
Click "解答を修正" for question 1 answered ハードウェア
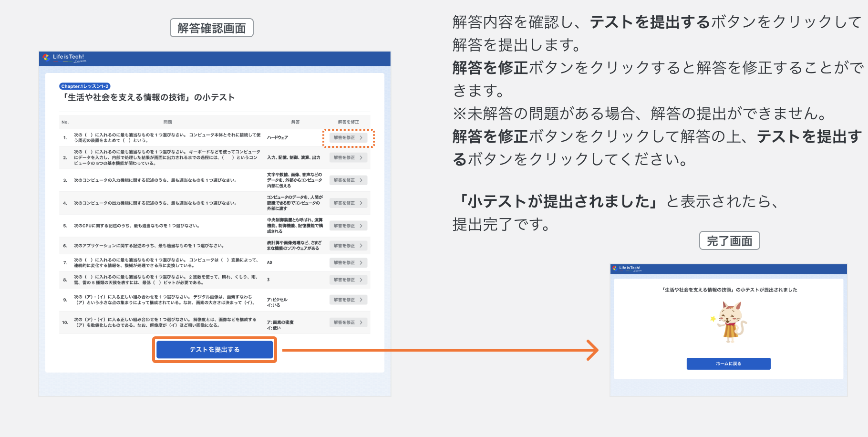pyautogui.click(x=348, y=137)
